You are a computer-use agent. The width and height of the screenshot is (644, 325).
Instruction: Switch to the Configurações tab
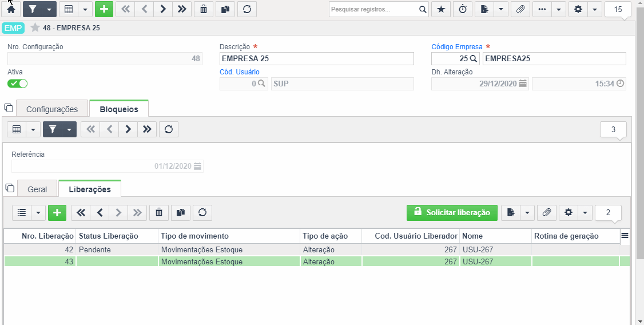click(52, 109)
